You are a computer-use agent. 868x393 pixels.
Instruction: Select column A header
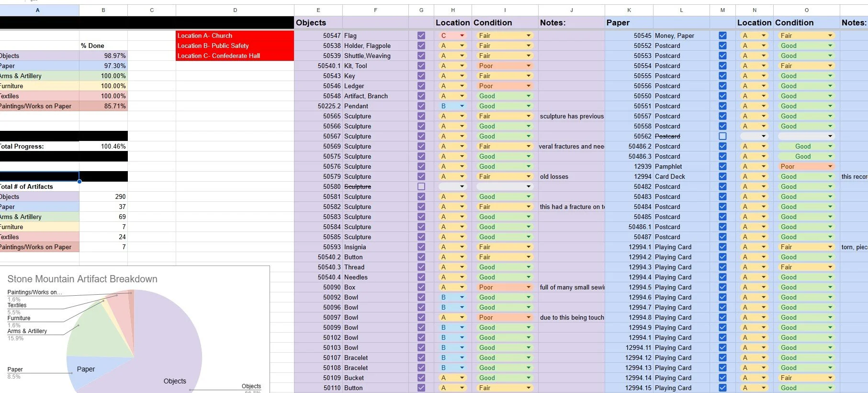[x=37, y=10]
